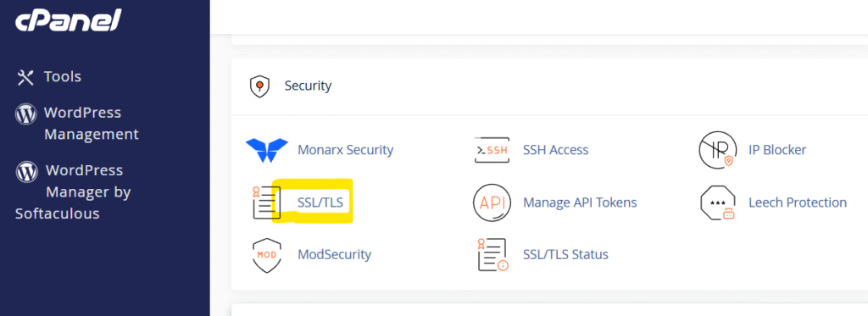This screenshot has height=316, width=868.
Task: Click the Leech Protection icon
Action: (x=718, y=202)
